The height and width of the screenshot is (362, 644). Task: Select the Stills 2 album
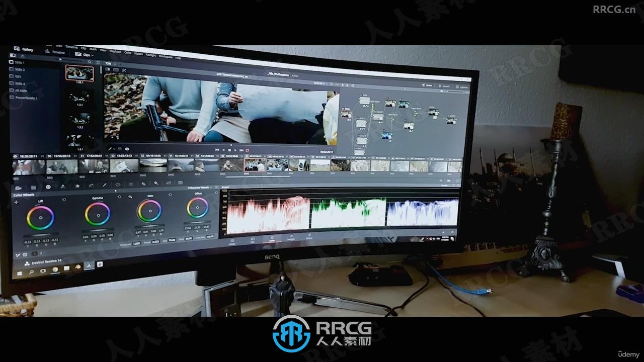(17, 69)
